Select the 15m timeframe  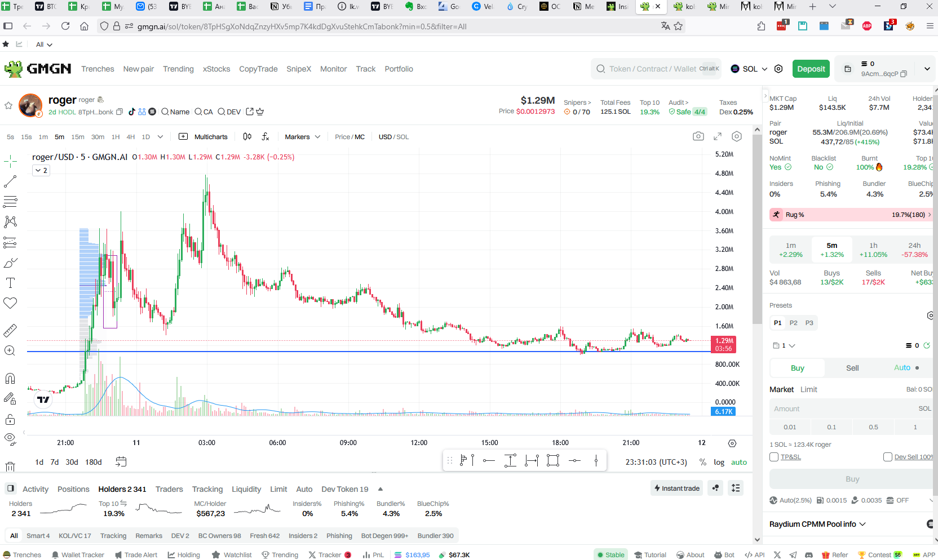pyautogui.click(x=78, y=137)
